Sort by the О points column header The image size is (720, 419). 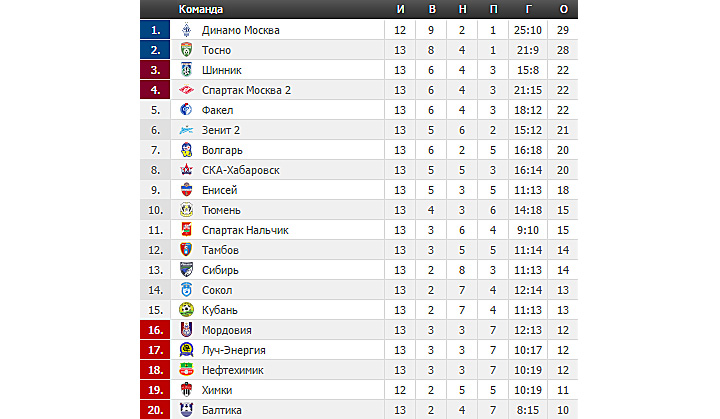tap(563, 9)
